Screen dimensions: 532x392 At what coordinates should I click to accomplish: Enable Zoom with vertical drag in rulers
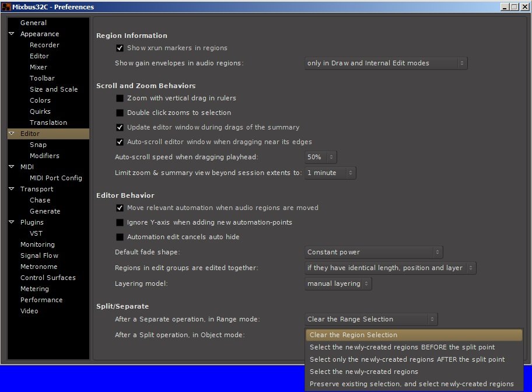pos(120,98)
